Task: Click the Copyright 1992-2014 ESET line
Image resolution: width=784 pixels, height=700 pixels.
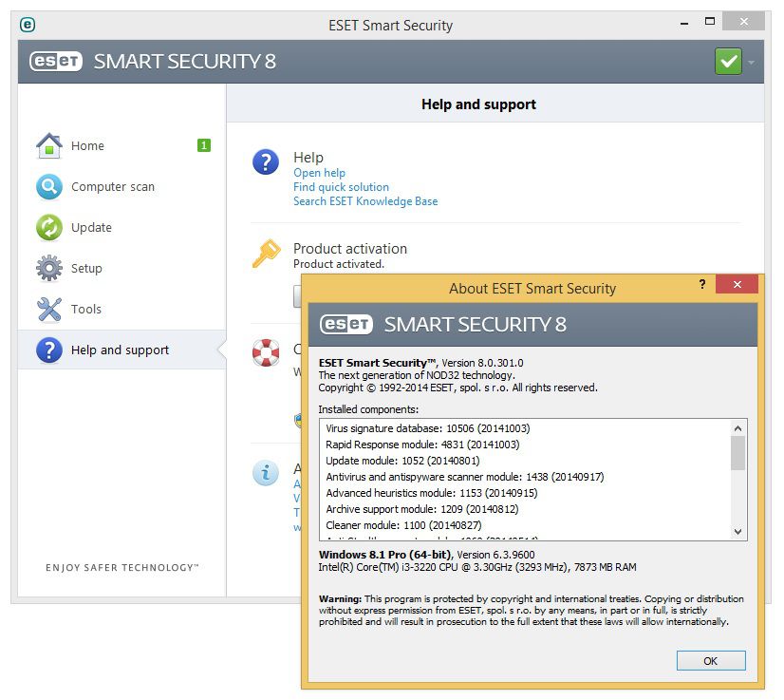Action: [x=458, y=388]
